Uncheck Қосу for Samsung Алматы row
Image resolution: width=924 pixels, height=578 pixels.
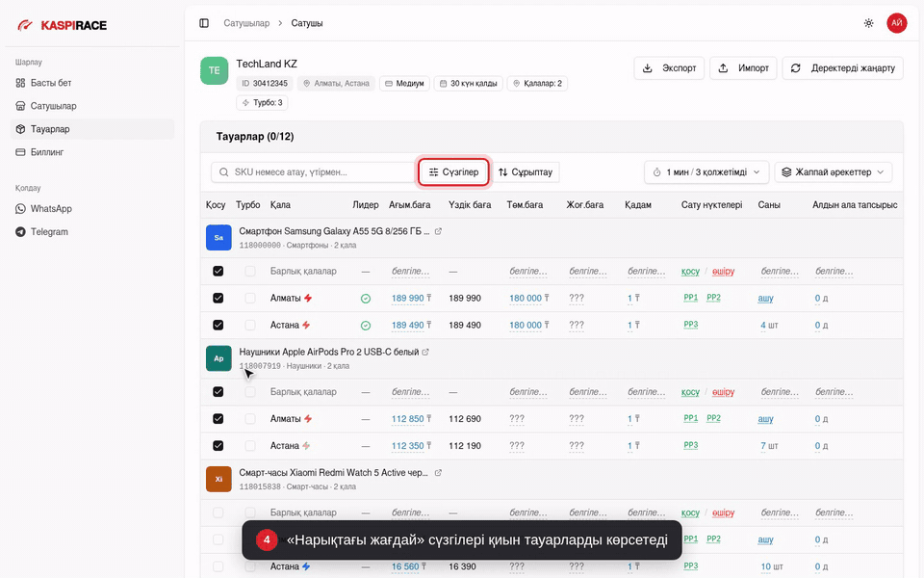218,298
